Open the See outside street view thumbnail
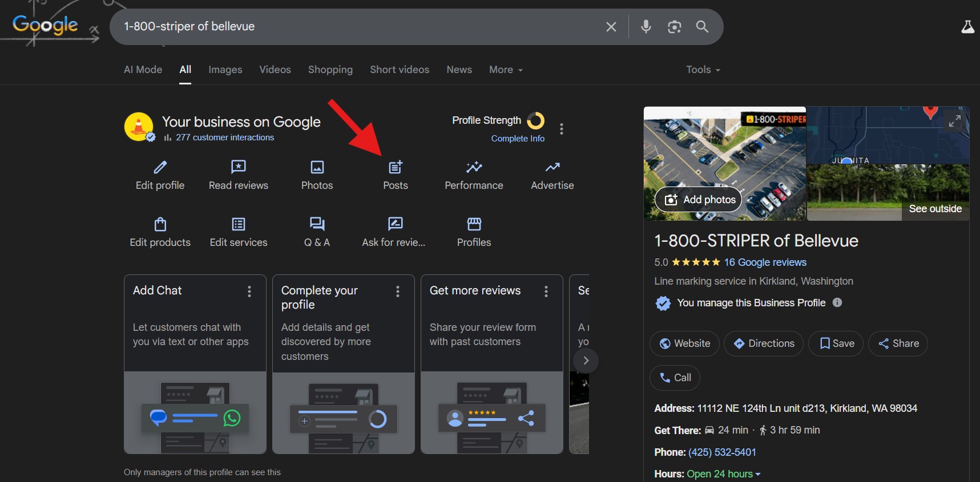 point(888,192)
